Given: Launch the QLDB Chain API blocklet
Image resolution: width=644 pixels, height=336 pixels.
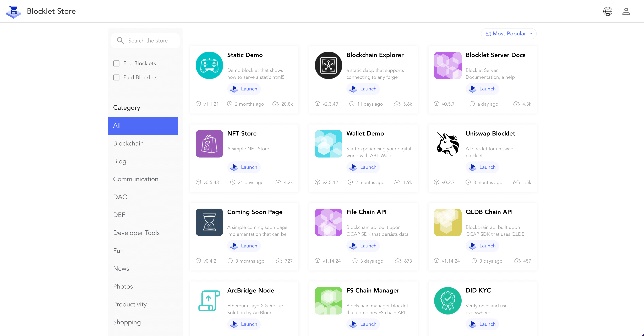Looking at the screenshot, I should pyautogui.click(x=482, y=246).
